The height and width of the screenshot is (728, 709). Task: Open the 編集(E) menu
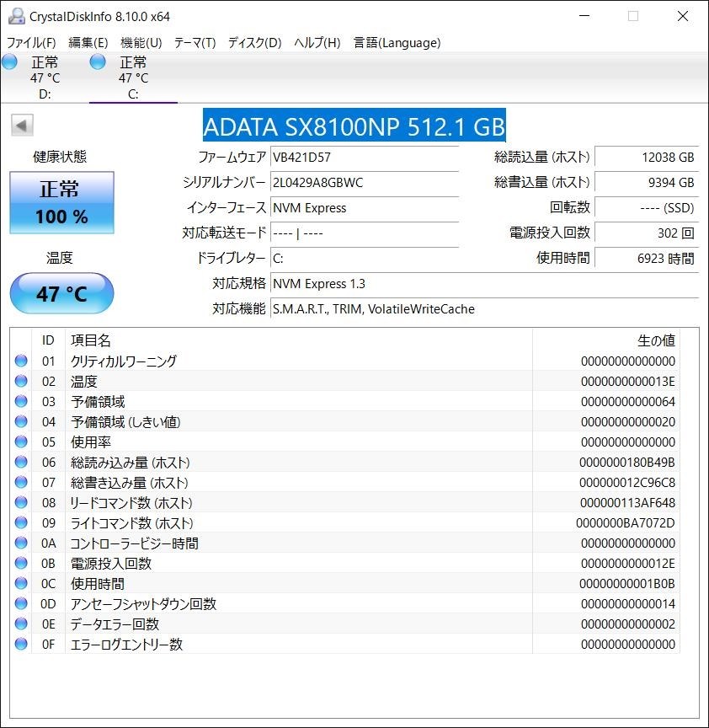(x=88, y=43)
